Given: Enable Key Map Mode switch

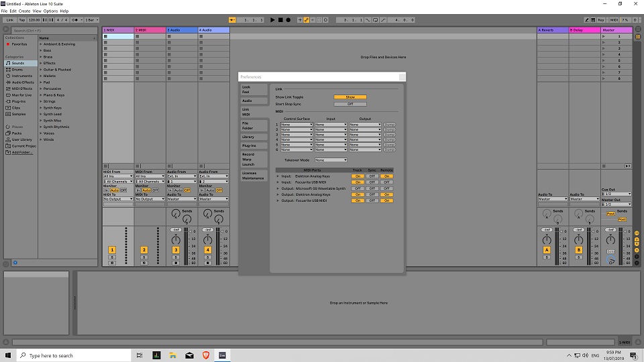Looking at the screenshot, I should click(x=601, y=19).
